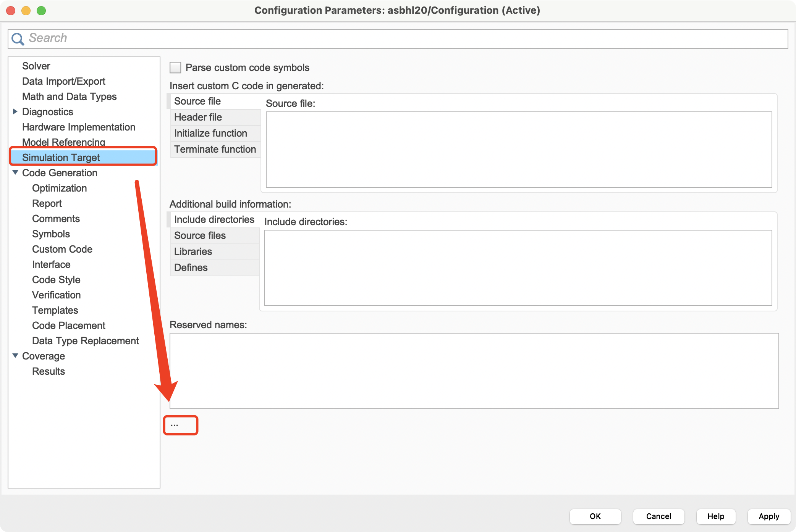Viewport: 796px width, 532px height.
Task: Expand the Code Generation section
Action: click(x=16, y=173)
